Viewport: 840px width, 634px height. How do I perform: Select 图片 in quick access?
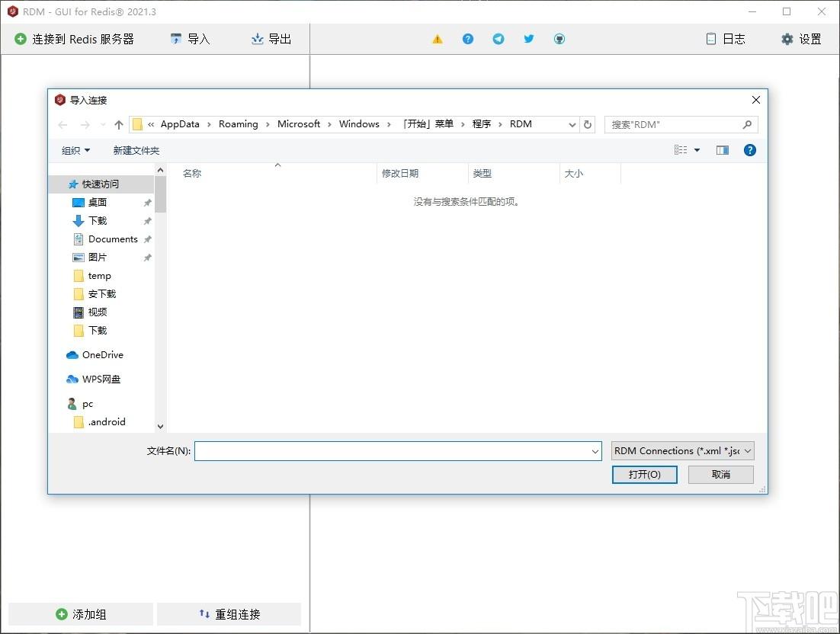tap(98, 257)
